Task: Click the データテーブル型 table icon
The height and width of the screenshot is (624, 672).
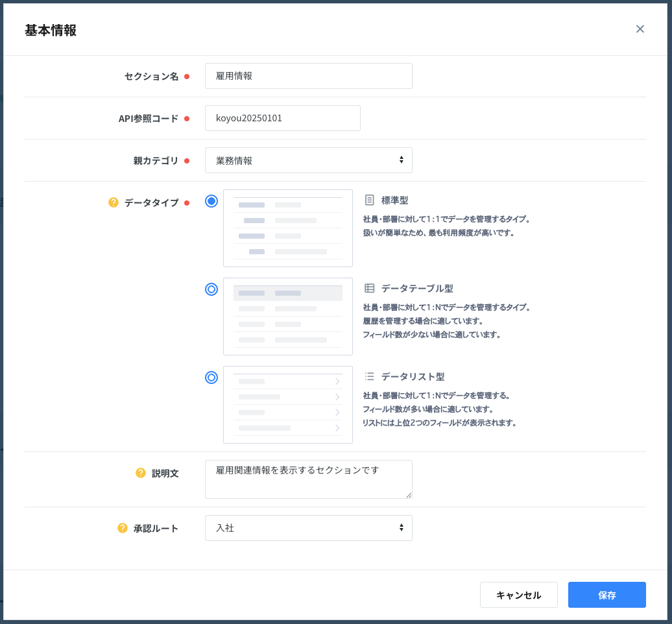Action: 370,288
